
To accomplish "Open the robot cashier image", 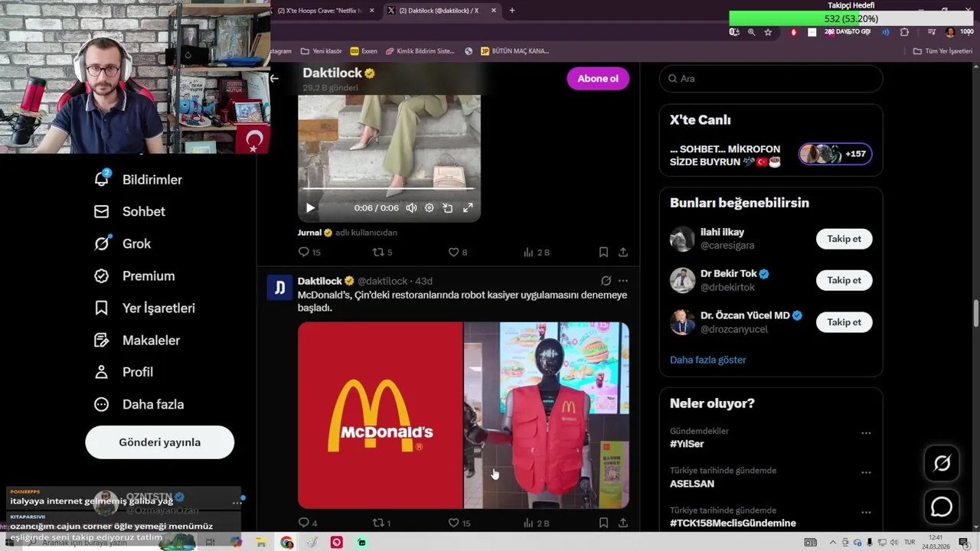I will [x=547, y=415].
